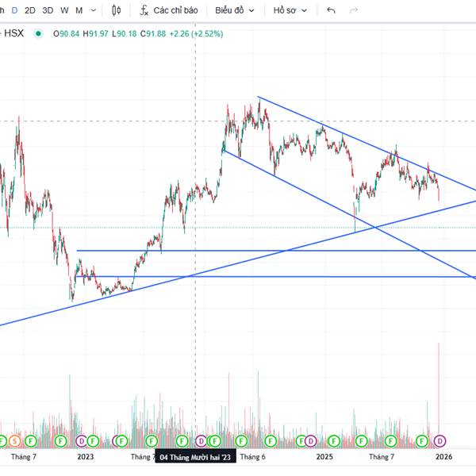The height and width of the screenshot is (476, 476).
Task: Click the C91.88 close value
Action: [x=153, y=33]
